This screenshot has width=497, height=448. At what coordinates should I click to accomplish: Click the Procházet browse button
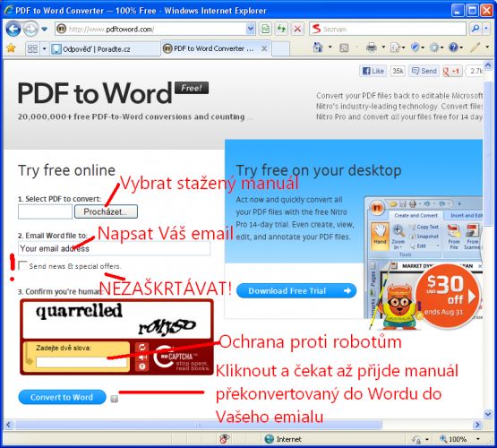pyautogui.click(x=106, y=211)
